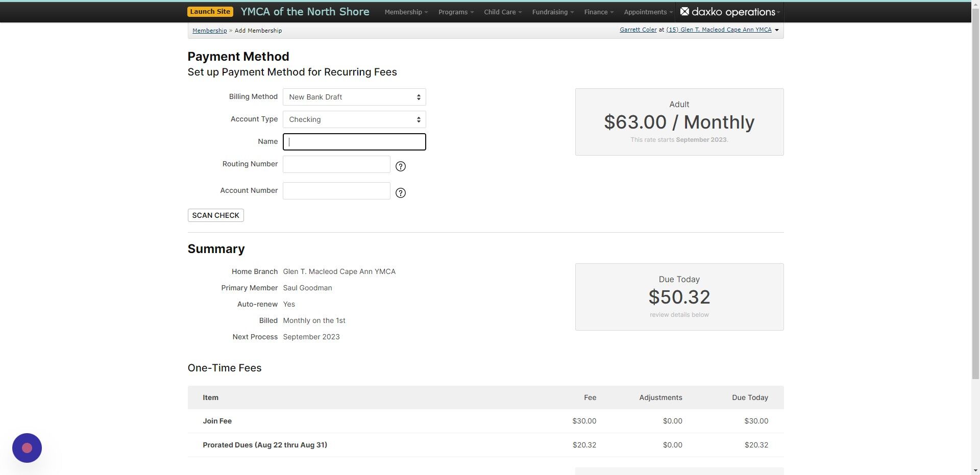Click the 'Add Membership' breadcrumb text
The image size is (980, 475).
[x=258, y=31]
